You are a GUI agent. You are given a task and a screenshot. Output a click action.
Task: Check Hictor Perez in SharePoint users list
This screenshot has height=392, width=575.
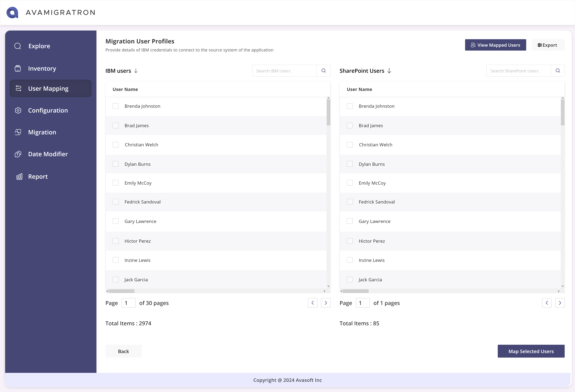tap(350, 241)
